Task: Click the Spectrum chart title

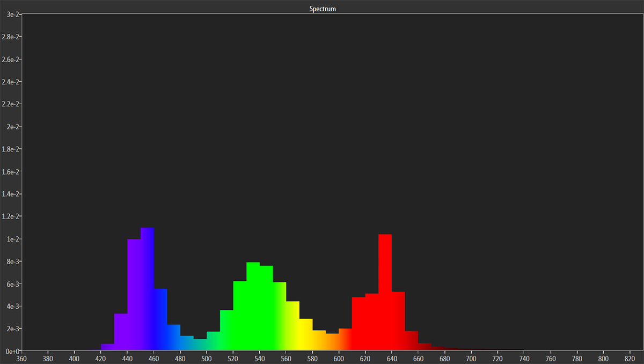Action: [323, 9]
